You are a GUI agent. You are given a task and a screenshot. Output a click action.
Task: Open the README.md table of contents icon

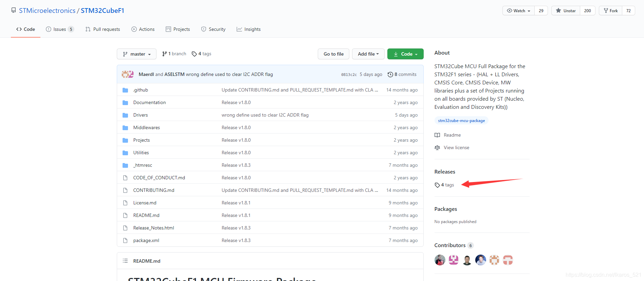[125, 261]
